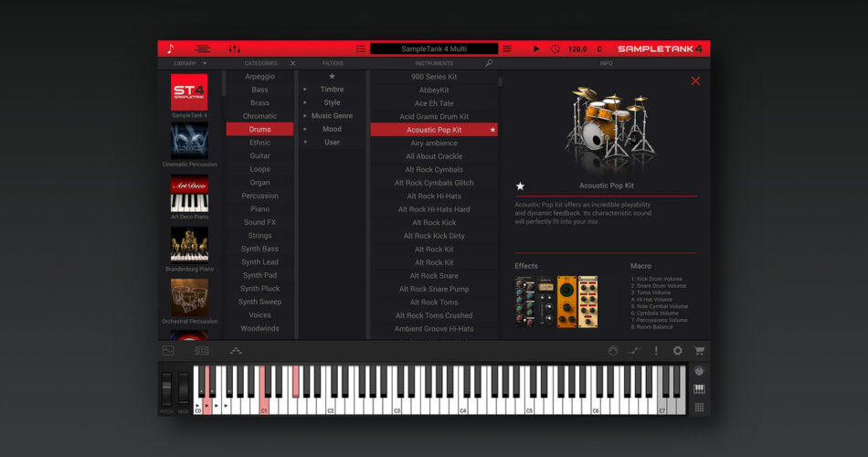Viewport: 868px width, 457px height.
Task: Select the Art Deco Piano library thumbnail
Action: point(189,193)
